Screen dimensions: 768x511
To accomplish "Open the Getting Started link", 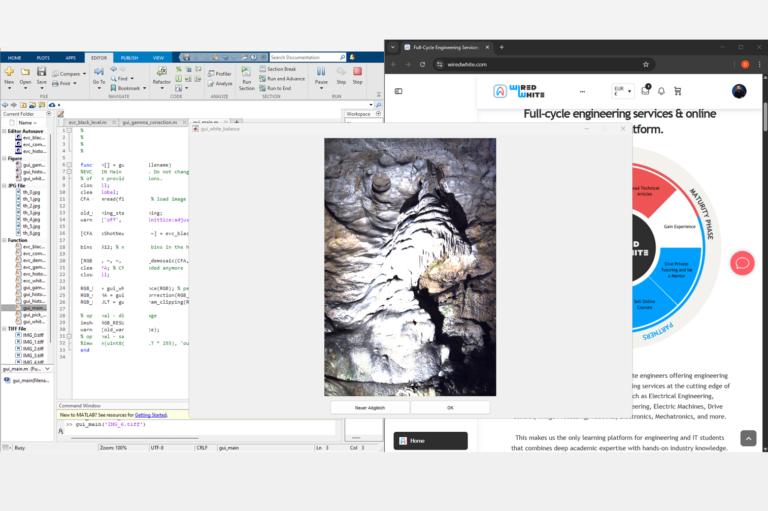I will 150,415.
